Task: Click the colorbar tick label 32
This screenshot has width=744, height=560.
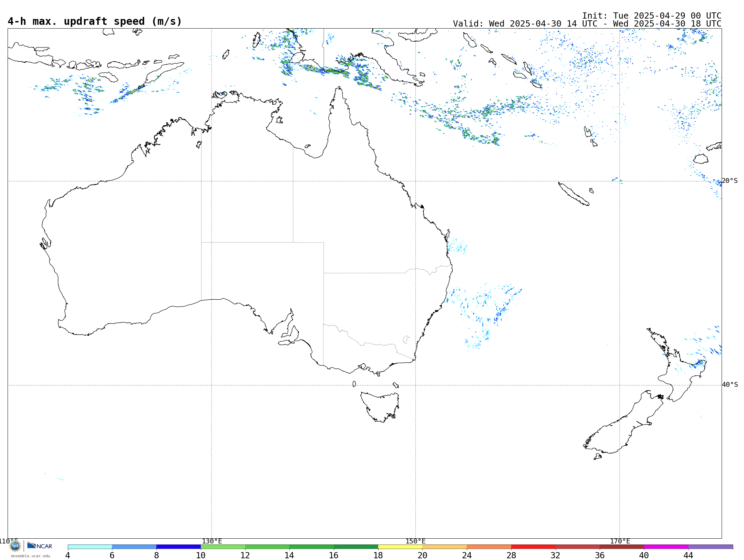Action: (556, 555)
